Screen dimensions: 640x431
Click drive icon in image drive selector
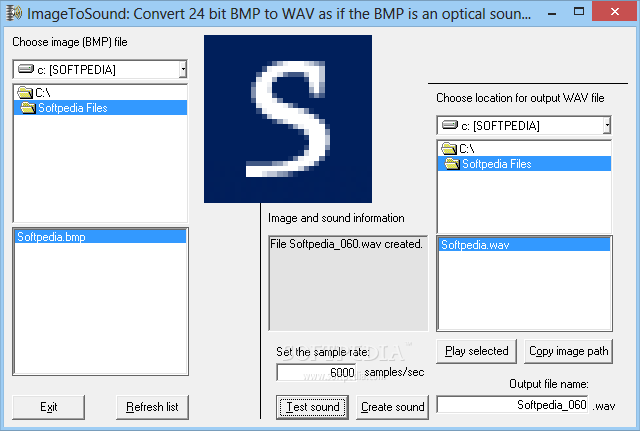(x=26, y=69)
